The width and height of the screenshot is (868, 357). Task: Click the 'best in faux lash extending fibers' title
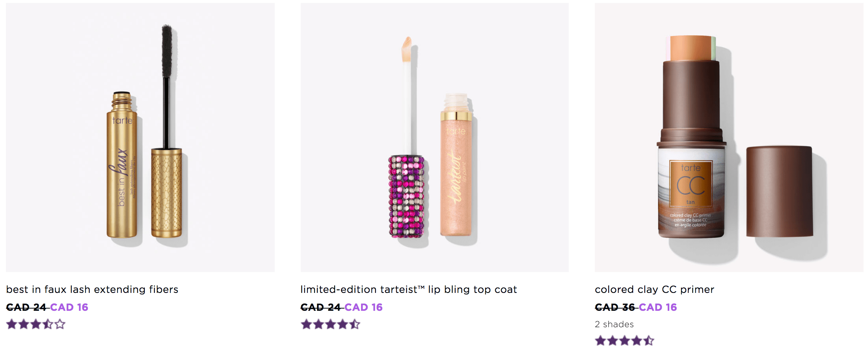92,290
